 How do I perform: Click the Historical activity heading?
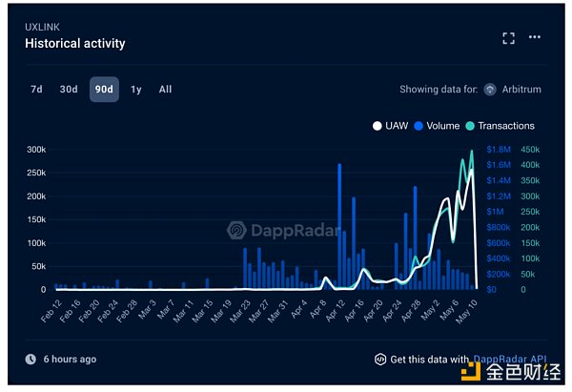coord(74,43)
